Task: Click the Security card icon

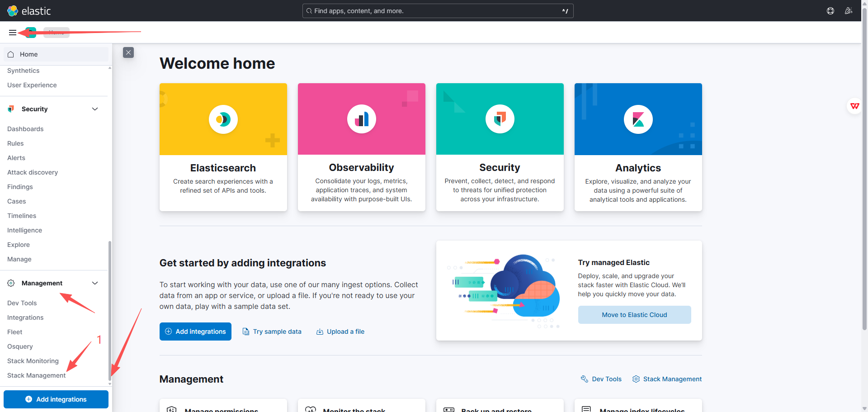Action: coord(500,119)
